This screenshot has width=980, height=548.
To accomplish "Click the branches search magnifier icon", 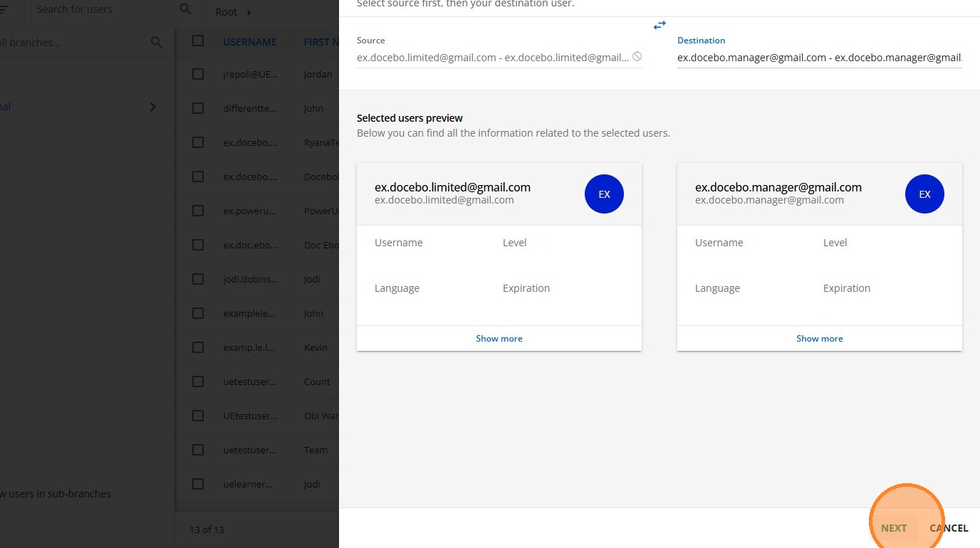I will [157, 43].
